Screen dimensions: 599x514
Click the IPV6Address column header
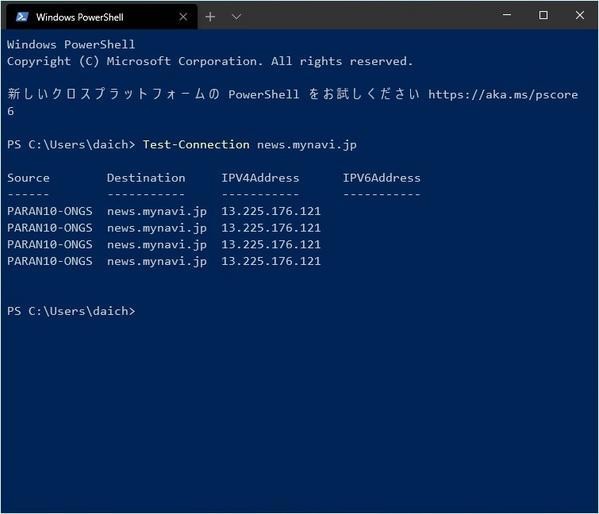point(382,178)
